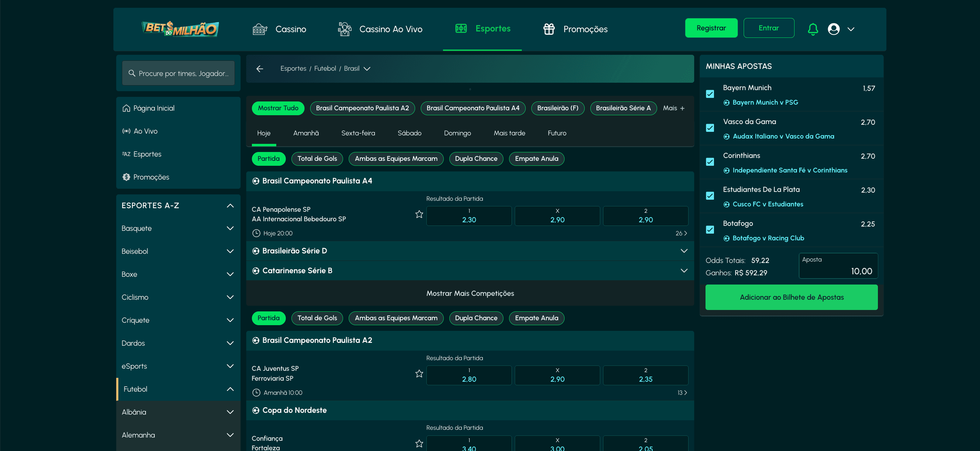Uncheck the Estudiantes De La Plata checkbox
980x451 pixels.
tap(709, 195)
